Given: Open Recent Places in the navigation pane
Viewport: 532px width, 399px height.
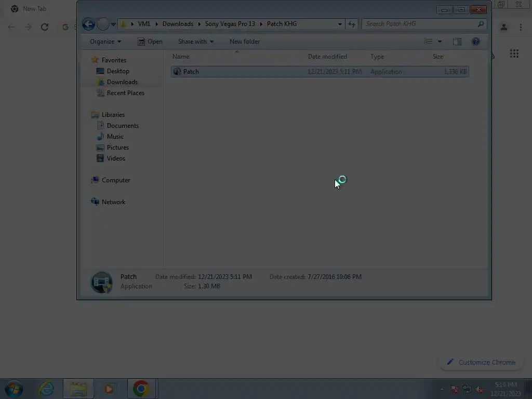Looking at the screenshot, I should click(126, 92).
